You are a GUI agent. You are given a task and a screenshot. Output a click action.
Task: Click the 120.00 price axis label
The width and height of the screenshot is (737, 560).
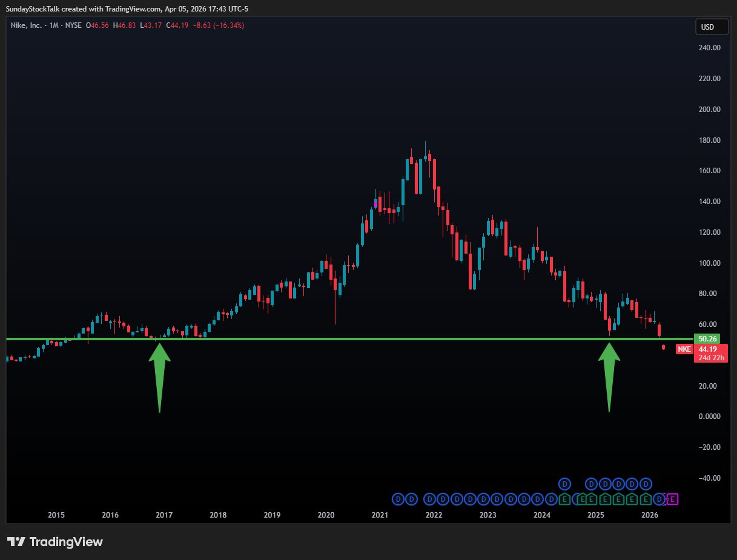709,232
